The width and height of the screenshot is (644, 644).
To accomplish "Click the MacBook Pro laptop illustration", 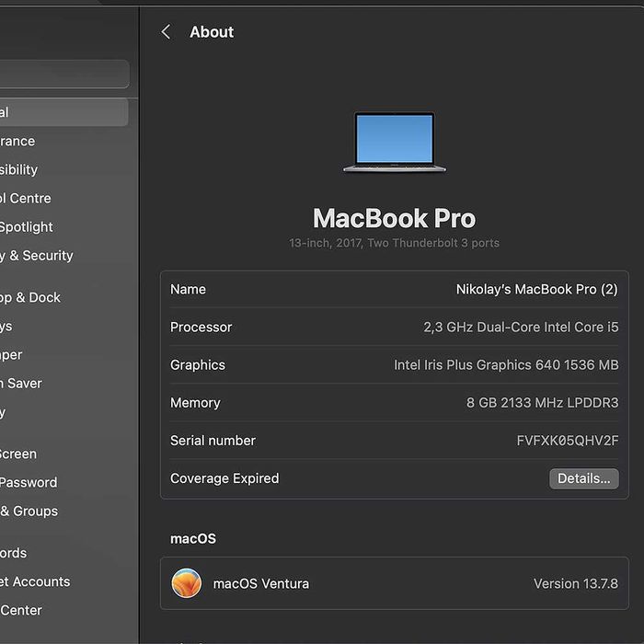I will 395,142.
